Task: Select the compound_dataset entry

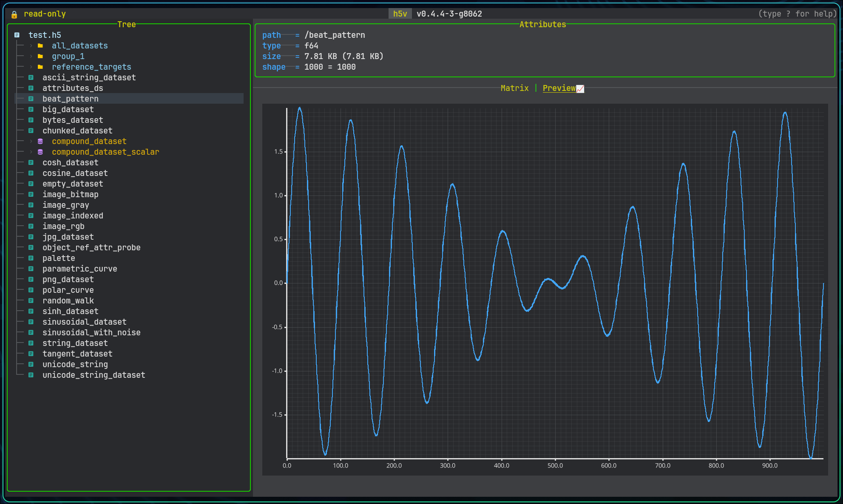Action: point(89,141)
